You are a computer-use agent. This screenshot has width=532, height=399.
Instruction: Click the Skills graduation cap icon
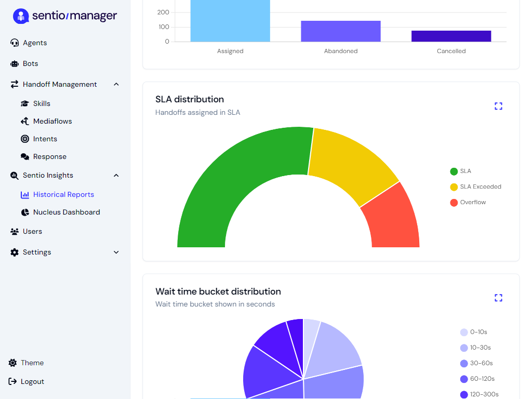(25, 103)
